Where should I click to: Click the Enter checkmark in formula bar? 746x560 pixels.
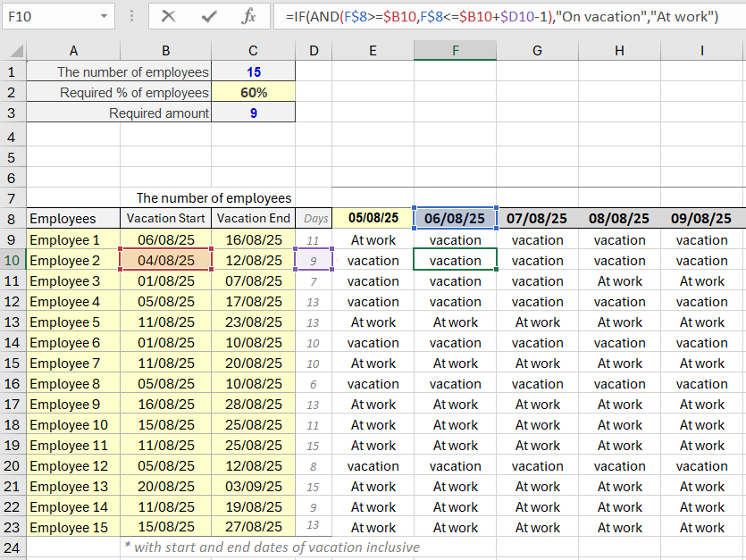[x=209, y=16]
